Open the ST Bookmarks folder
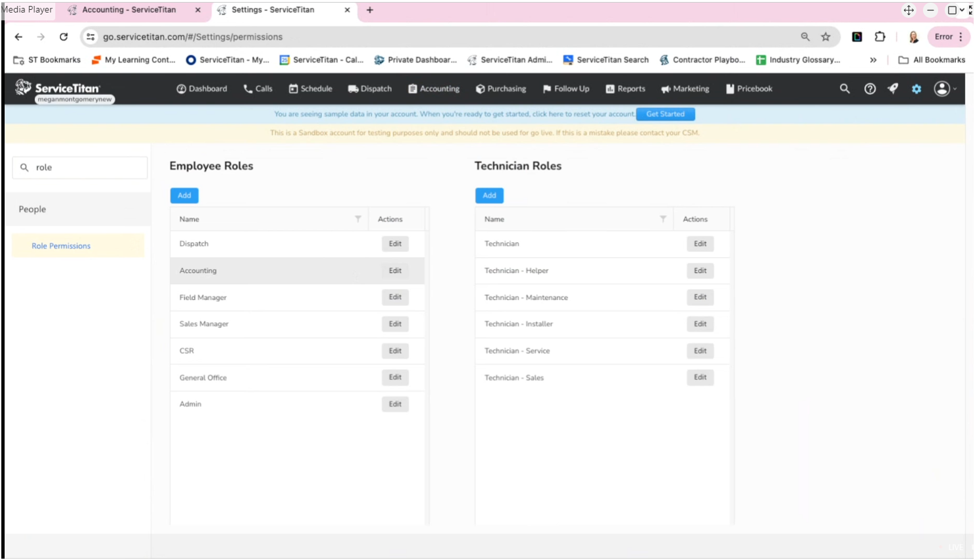 pyautogui.click(x=47, y=60)
